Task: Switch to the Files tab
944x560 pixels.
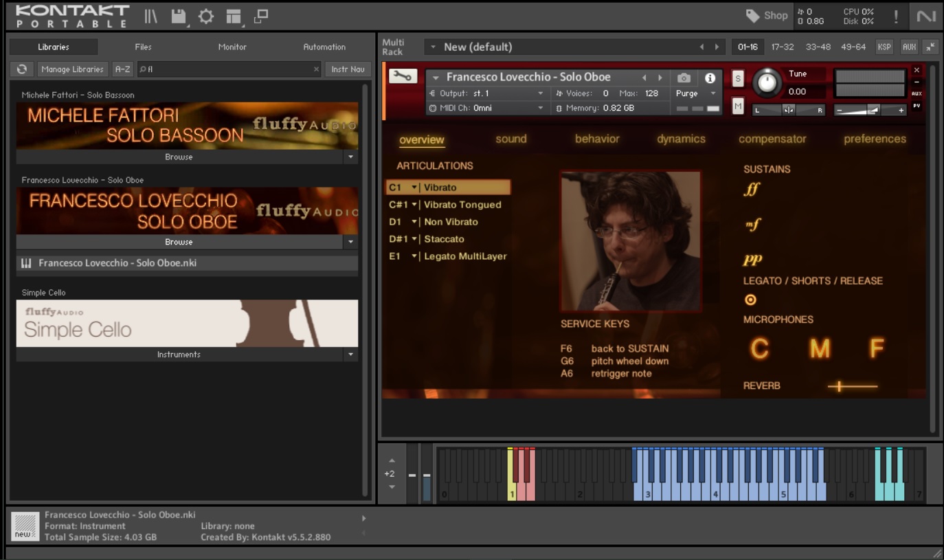Action: (x=143, y=47)
